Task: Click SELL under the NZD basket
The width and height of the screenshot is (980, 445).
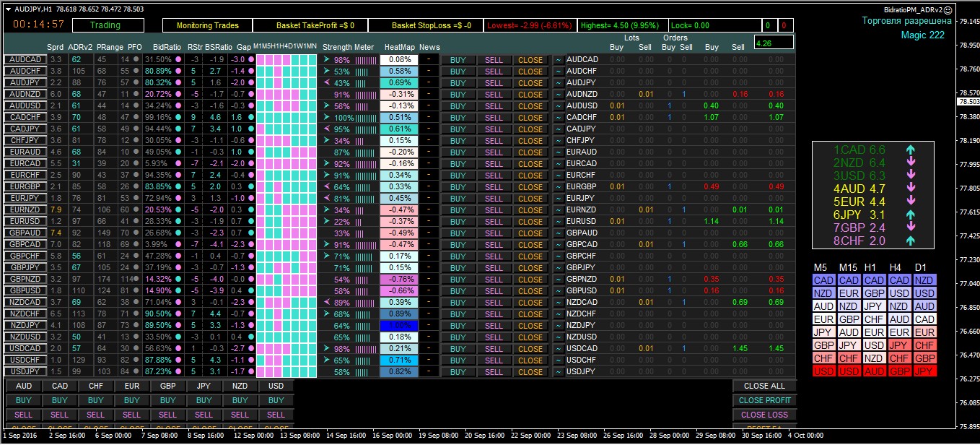Action: coord(240,415)
